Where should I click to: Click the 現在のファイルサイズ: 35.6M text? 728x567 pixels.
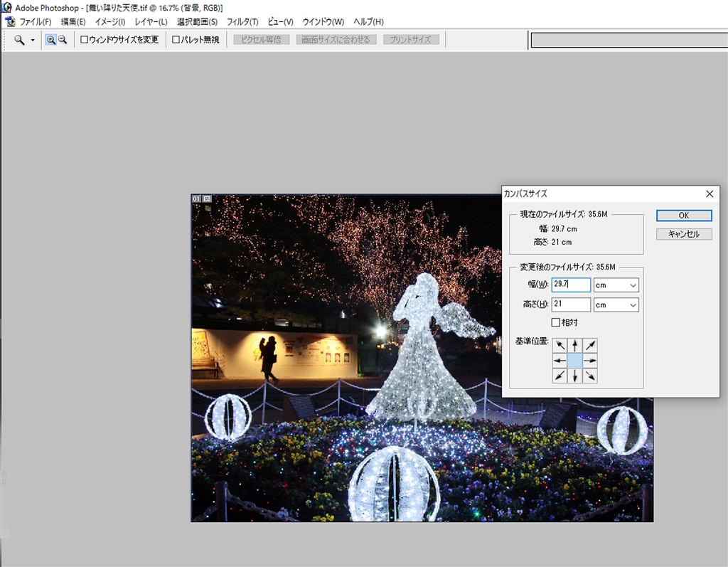pos(564,214)
